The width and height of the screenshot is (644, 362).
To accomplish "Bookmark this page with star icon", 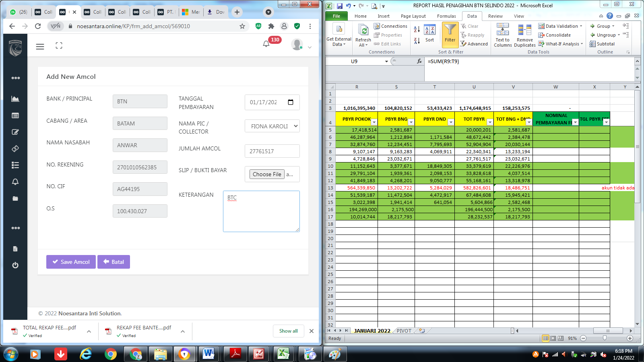I will pos(242,26).
